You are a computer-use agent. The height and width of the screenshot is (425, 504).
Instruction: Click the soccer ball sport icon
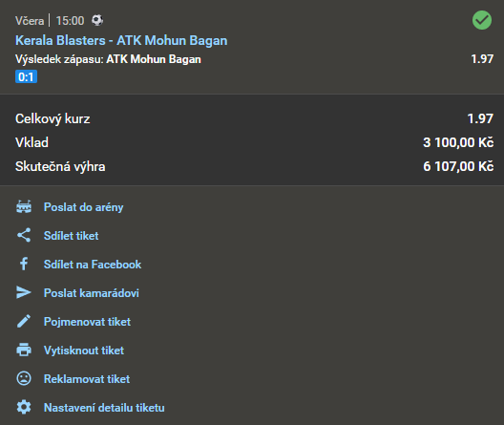click(97, 21)
